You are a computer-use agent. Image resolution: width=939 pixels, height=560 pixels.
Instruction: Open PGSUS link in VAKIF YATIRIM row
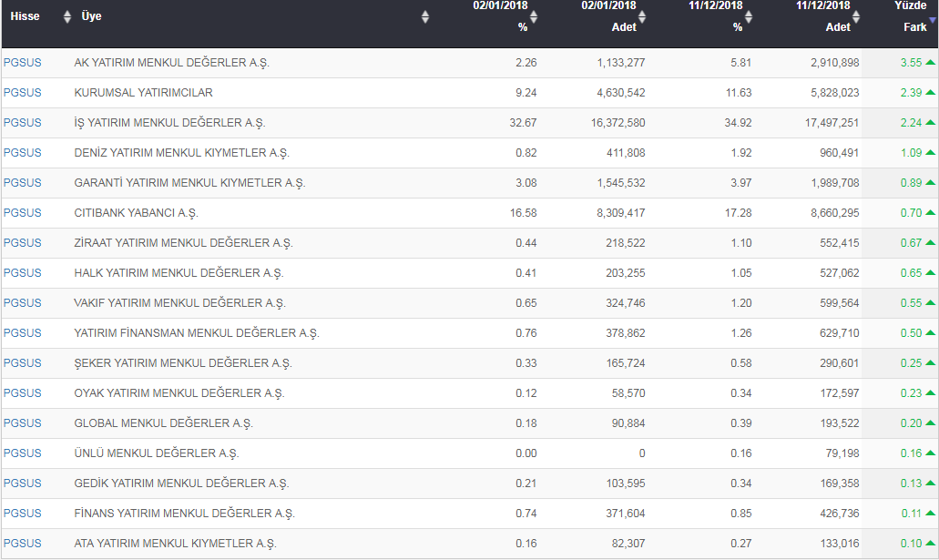pyautogui.click(x=22, y=303)
